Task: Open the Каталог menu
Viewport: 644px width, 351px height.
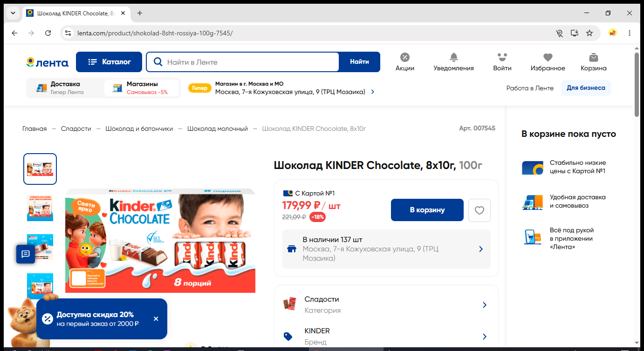Action: click(110, 62)
